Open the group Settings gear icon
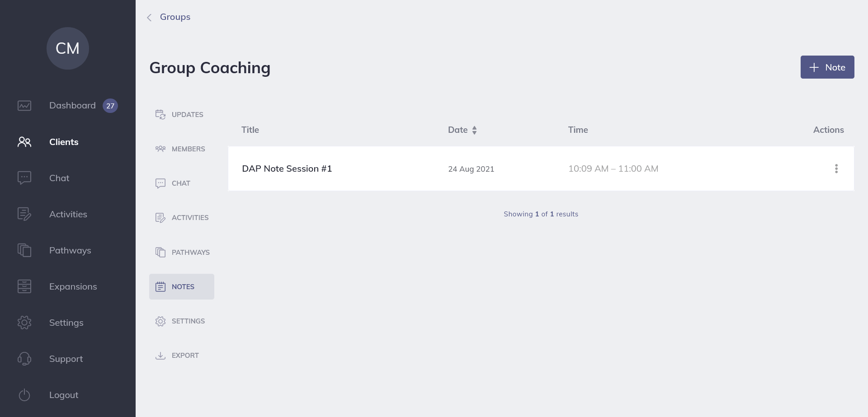Image resolution: width=868 pixels, height=417 pixels. coord(160,321)
